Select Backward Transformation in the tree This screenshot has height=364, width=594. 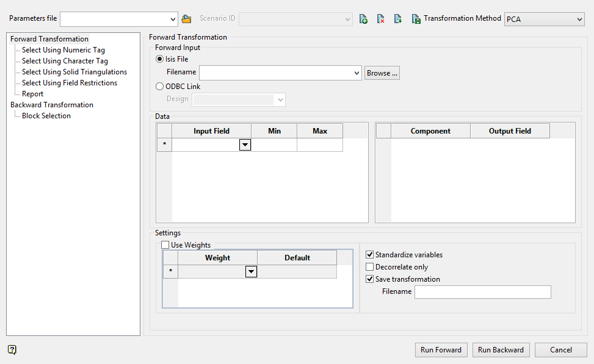pyautogui.click(x=52, y=105)
